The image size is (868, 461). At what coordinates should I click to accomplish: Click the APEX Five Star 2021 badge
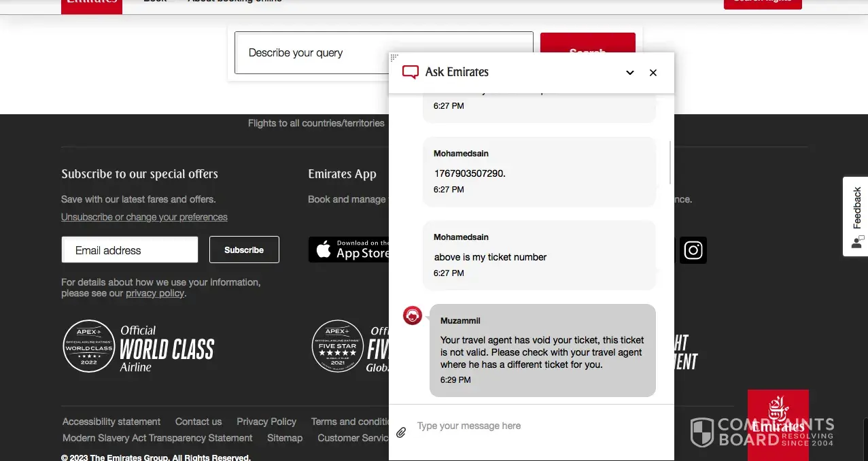pyautogui.click(x=338, y=346)
